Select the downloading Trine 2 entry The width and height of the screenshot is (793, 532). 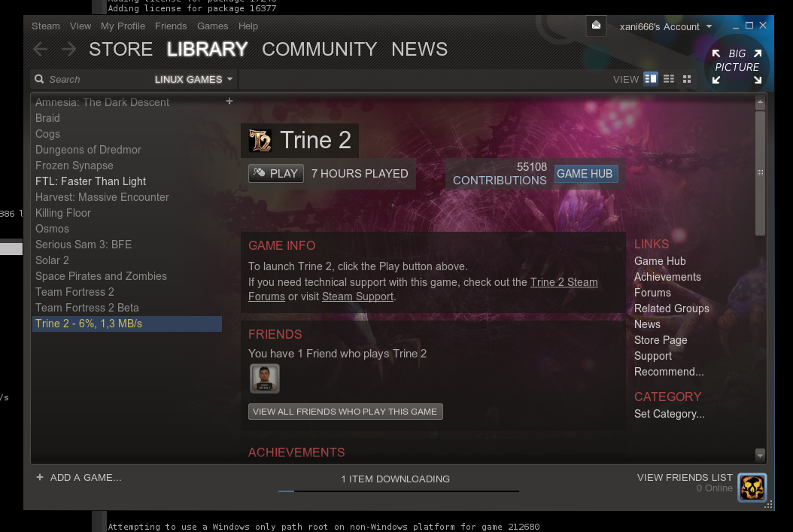pos(126,324)
